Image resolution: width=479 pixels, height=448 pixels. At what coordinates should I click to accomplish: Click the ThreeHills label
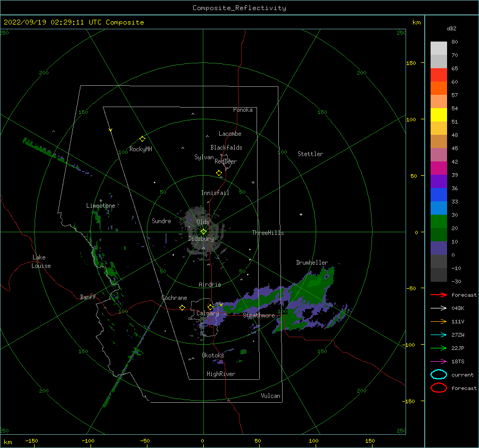[268, 233]
